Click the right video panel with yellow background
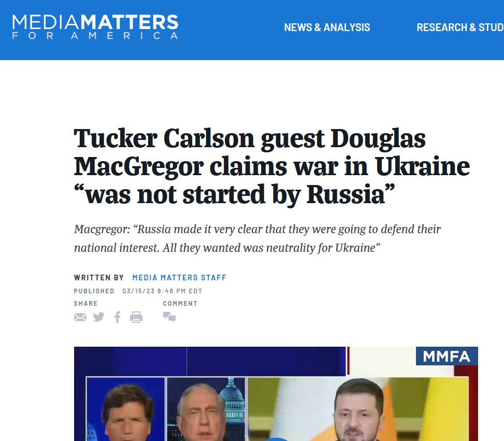The image size is (504, 441). coord(358,409)
